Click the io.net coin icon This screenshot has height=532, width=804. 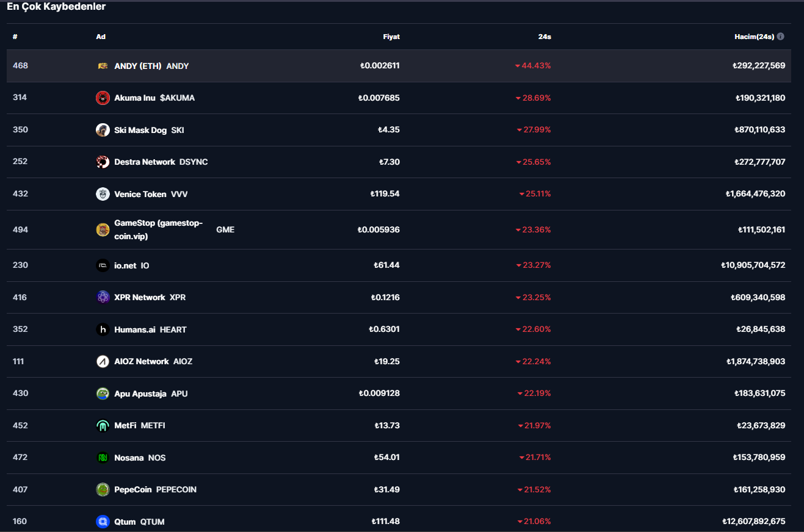point(103,265)
